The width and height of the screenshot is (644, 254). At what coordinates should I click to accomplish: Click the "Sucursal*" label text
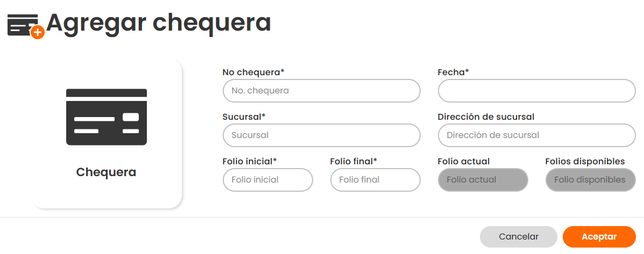[244, 117]
